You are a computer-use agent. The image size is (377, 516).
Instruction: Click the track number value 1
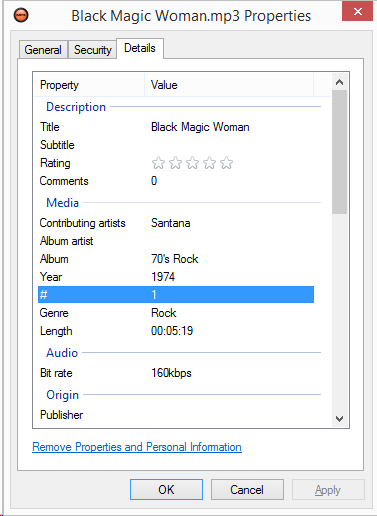[x=154, y=295]
